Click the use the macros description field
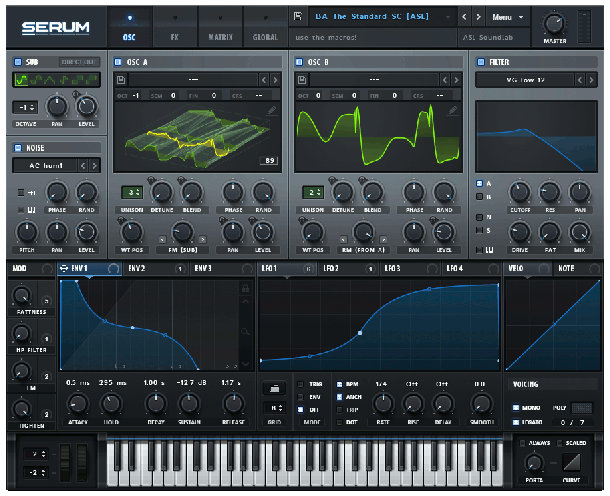Screen dimensions: 610x496 coord(373,38)
